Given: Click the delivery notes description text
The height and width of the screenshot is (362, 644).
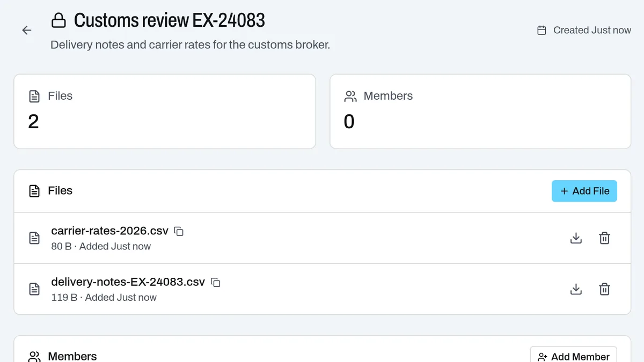Looking at the screenshot, I should [191, 45].
